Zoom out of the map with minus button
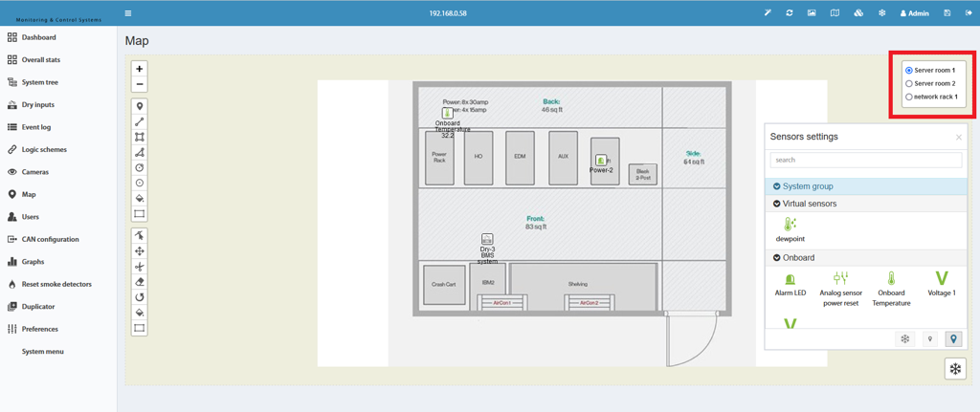 (x=140, y=84)
